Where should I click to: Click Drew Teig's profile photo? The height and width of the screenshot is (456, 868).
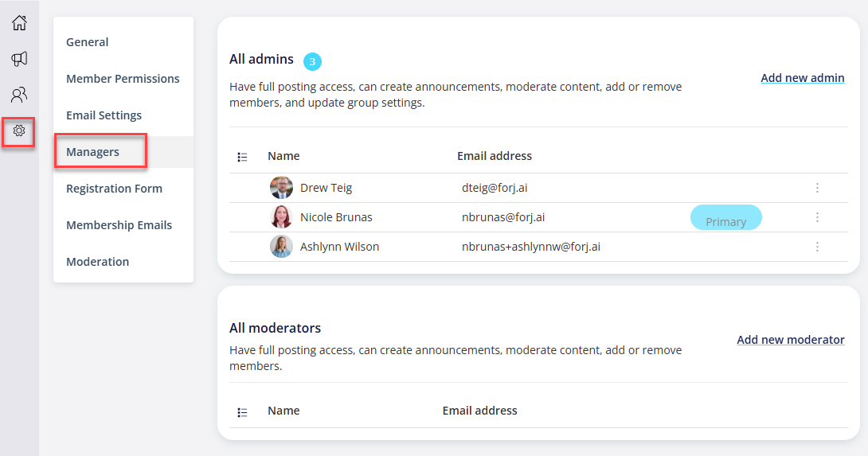coord(281,188)
